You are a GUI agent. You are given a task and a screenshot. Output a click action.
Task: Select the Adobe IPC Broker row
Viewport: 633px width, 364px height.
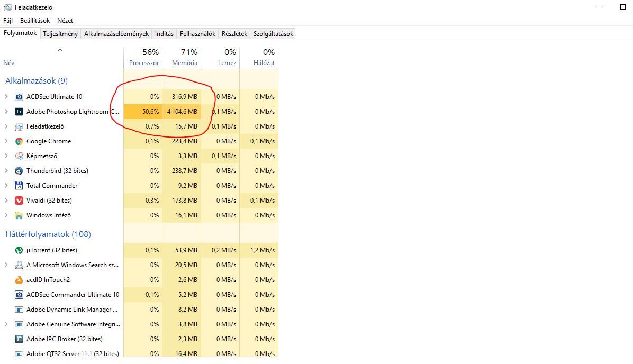[x=65, y=339]
